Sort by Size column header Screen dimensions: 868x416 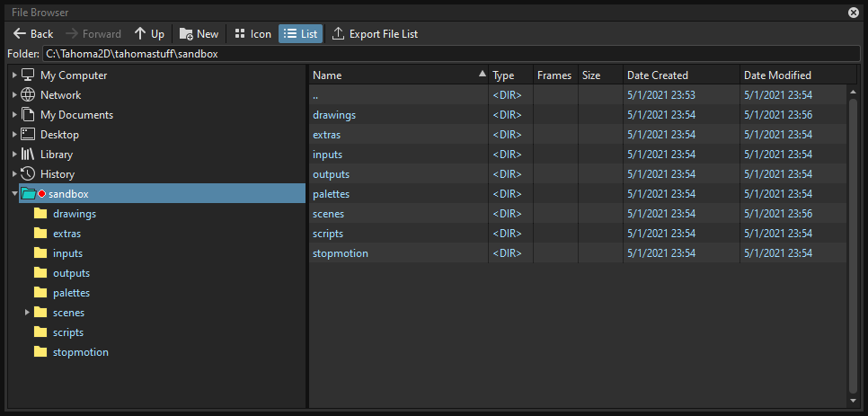coord(600,75)
